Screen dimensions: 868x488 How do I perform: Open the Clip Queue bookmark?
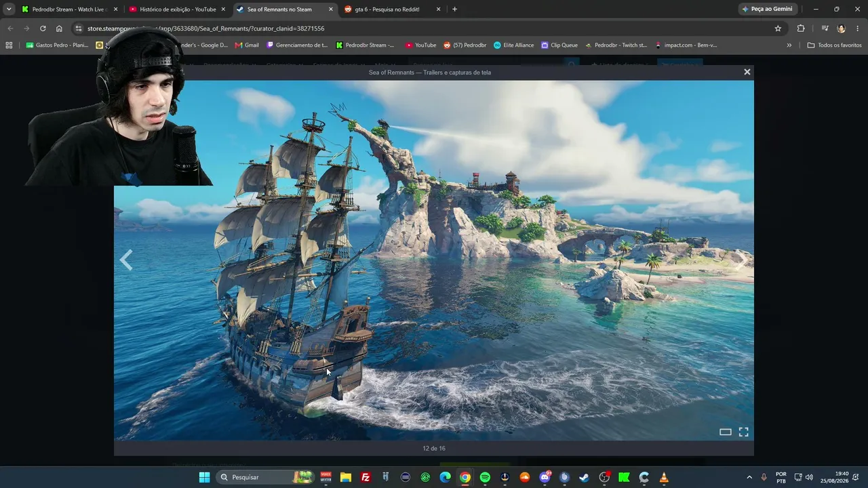click(x=559, y=45)
